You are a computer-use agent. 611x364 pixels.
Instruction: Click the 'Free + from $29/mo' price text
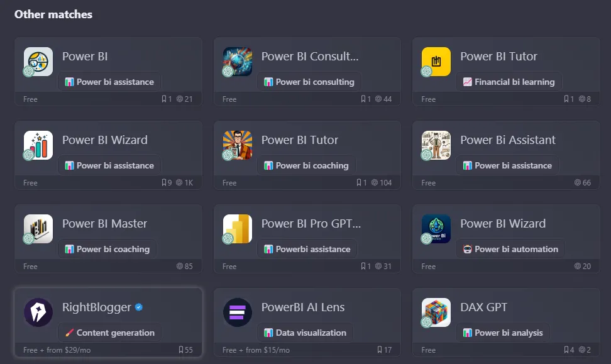coord(57,350)
